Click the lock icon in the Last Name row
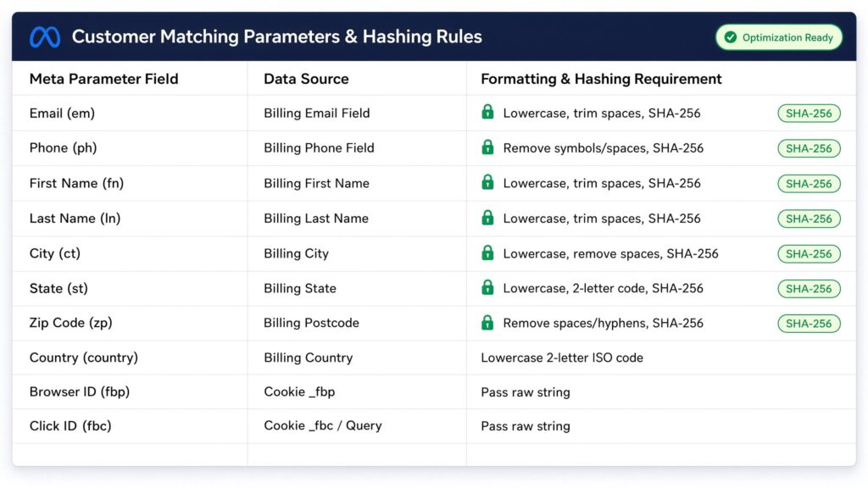868x488 pixels. (x=487, y=218)
